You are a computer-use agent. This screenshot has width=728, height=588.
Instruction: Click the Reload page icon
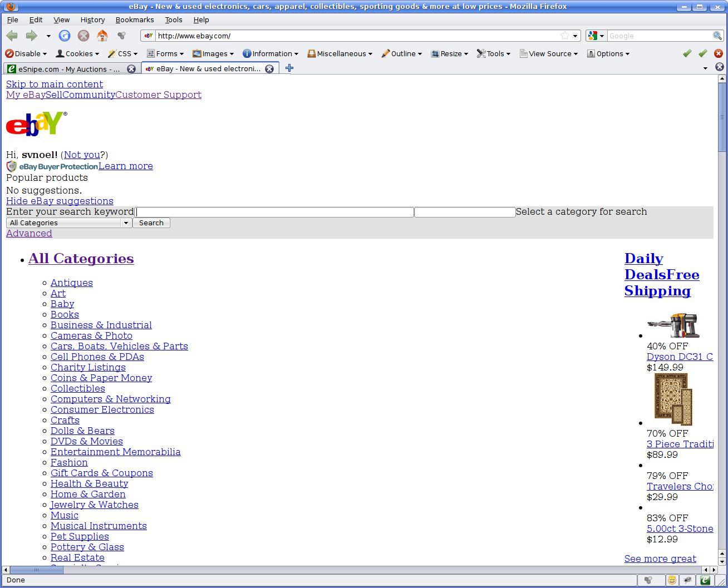(x=65, y=36)
